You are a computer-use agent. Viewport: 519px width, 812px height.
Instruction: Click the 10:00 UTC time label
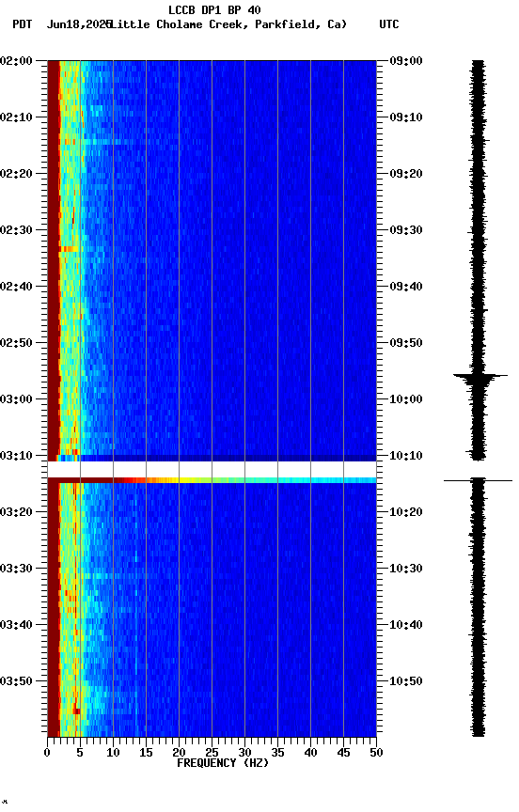click(406, 399)
